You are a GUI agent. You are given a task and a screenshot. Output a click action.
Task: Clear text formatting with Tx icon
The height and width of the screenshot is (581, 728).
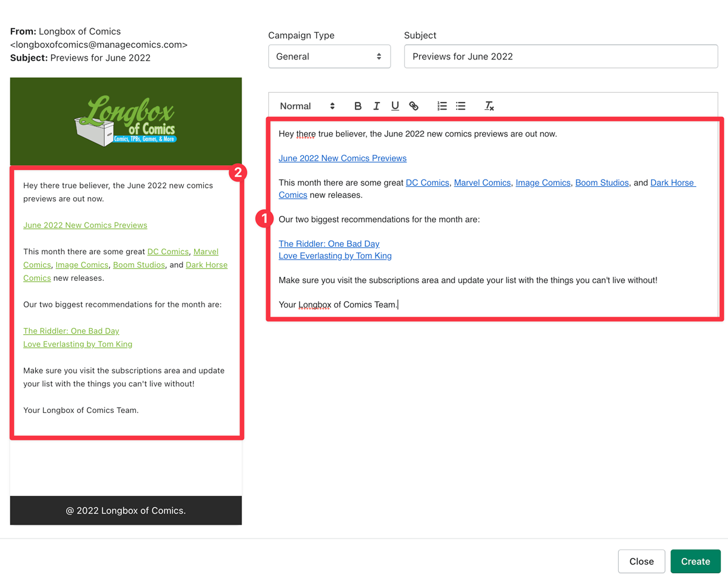pos(489,106)
